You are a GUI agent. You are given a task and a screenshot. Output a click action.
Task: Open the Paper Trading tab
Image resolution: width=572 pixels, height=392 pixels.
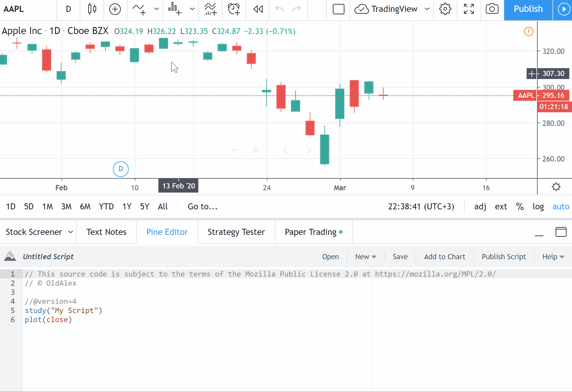[312, 232]
